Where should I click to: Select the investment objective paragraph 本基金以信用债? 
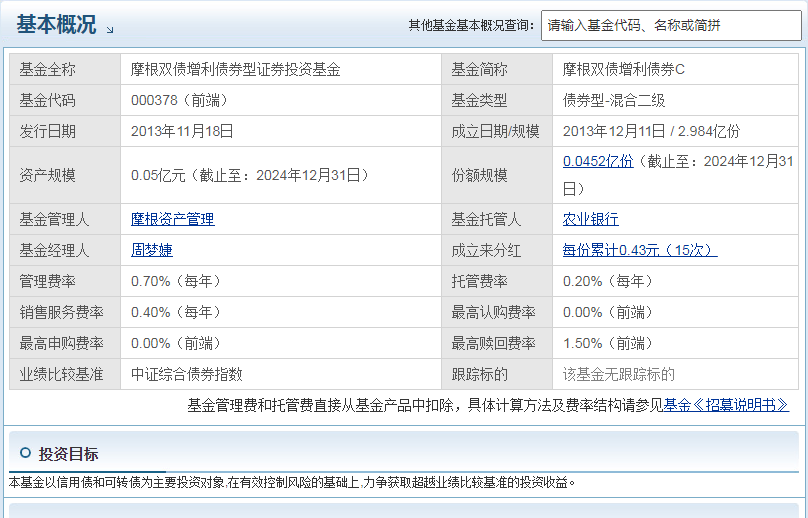[x=292, y=483]
